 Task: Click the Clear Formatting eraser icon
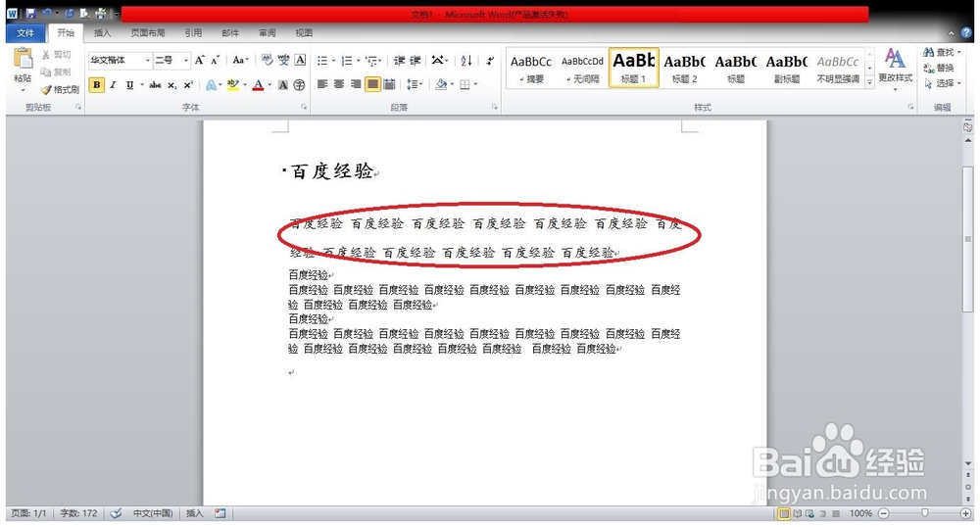pos(267,60)
